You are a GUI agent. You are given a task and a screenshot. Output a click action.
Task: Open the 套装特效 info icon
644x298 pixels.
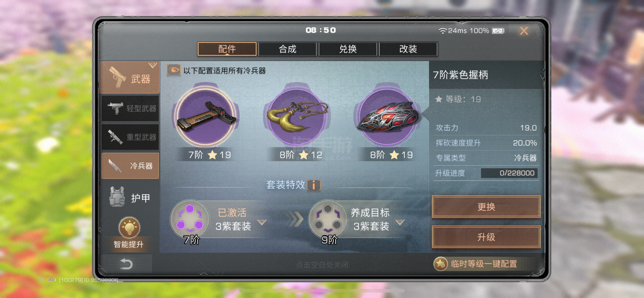click(x=314, y=185)
